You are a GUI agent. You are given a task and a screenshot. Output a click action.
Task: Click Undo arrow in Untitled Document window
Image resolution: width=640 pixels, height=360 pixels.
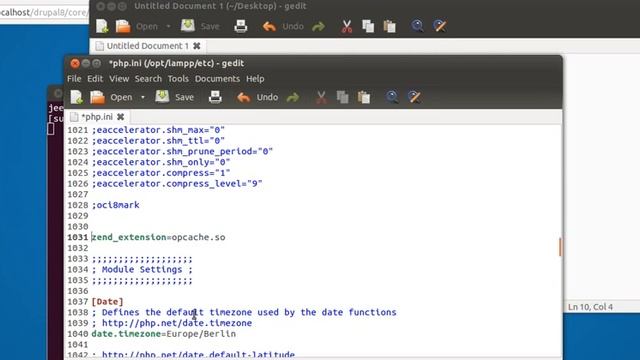[x=269, y=27]
